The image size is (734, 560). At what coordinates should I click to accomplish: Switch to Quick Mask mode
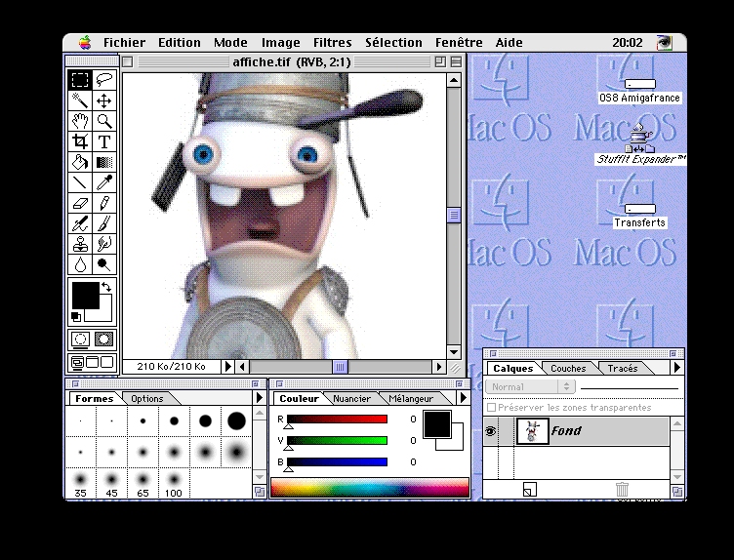click(103, 340)
